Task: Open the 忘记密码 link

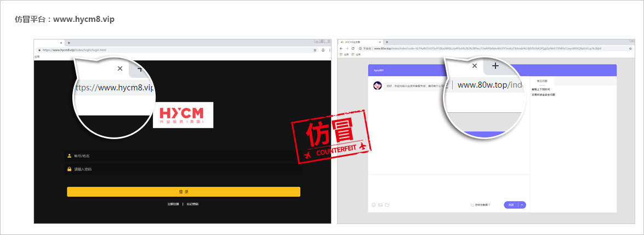Action: [192, 204]
